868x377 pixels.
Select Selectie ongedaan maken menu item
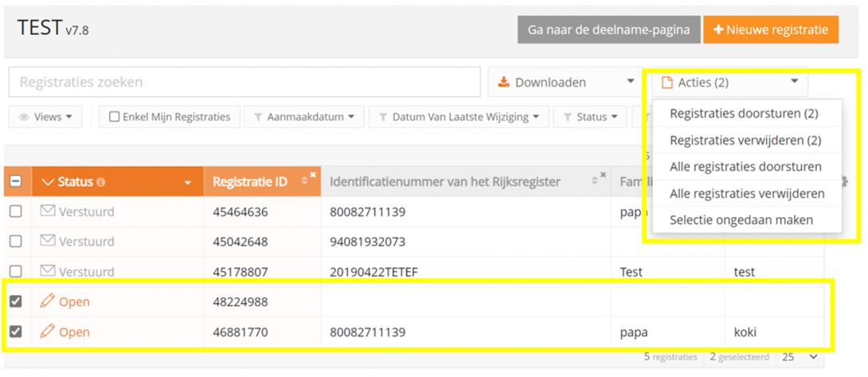coord(741,220)
